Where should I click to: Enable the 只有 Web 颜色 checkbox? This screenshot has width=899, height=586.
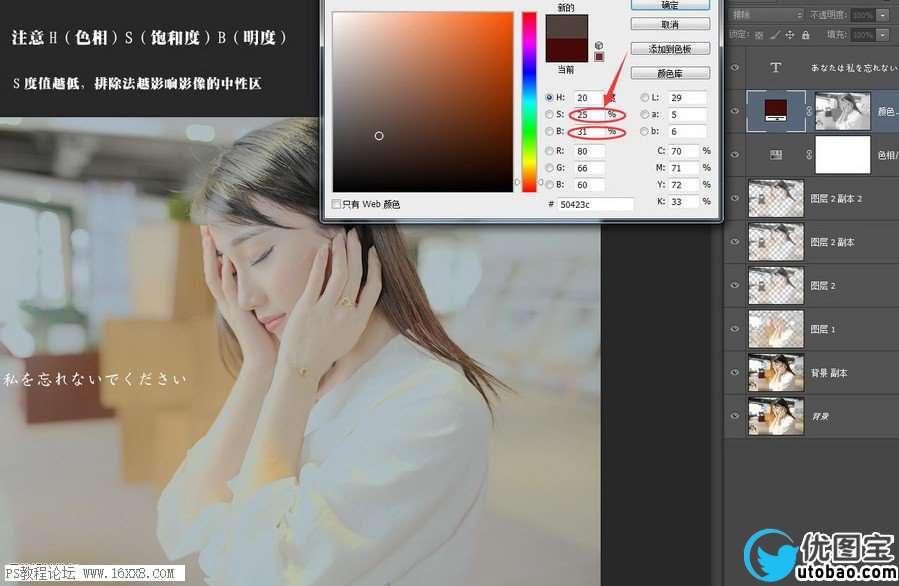coord(337,204)
